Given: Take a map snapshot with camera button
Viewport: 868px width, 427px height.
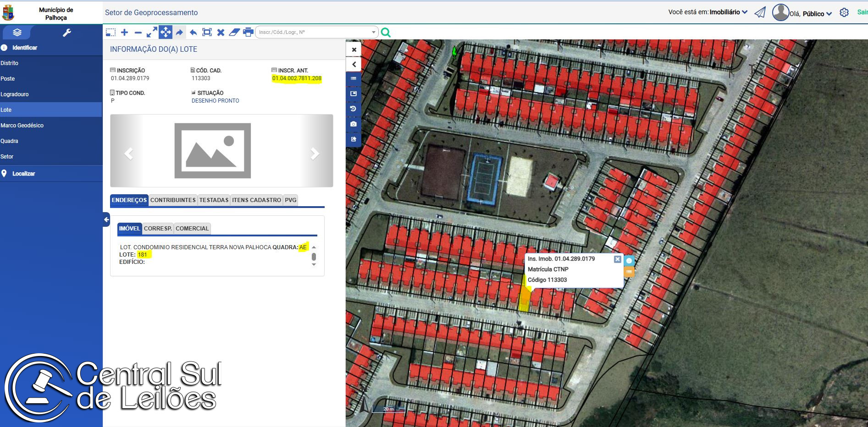Looking at the screenshot, I should (354, 124).
